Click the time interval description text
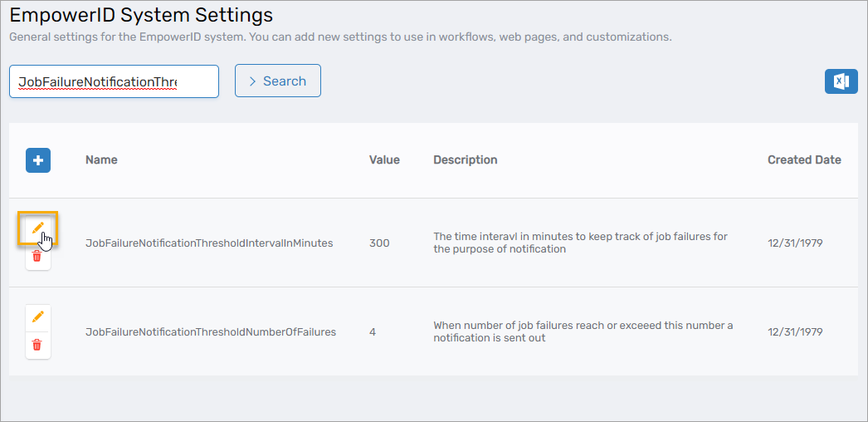 [580, 243]
